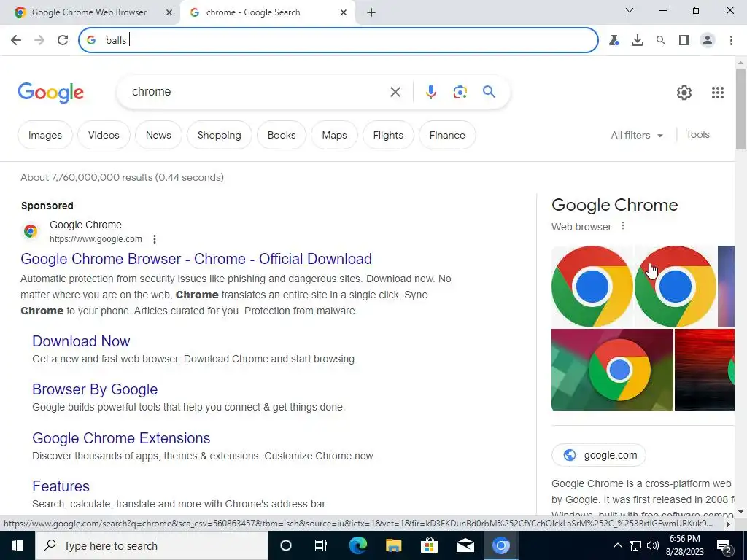747x560 pixels.
Task: Open Chrome logo on green-red background thumbnail
Action: [x=612, y=370]
